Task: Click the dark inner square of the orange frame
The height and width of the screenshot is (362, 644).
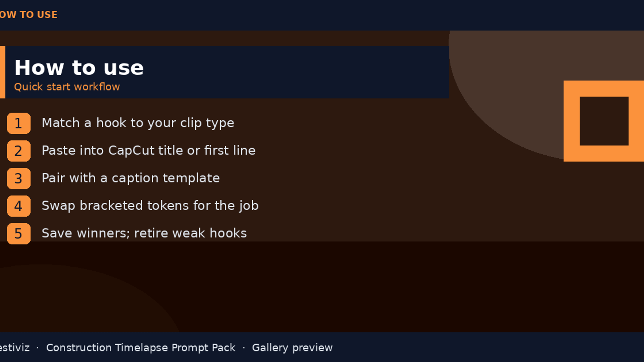Action: (x=604, y=121)
